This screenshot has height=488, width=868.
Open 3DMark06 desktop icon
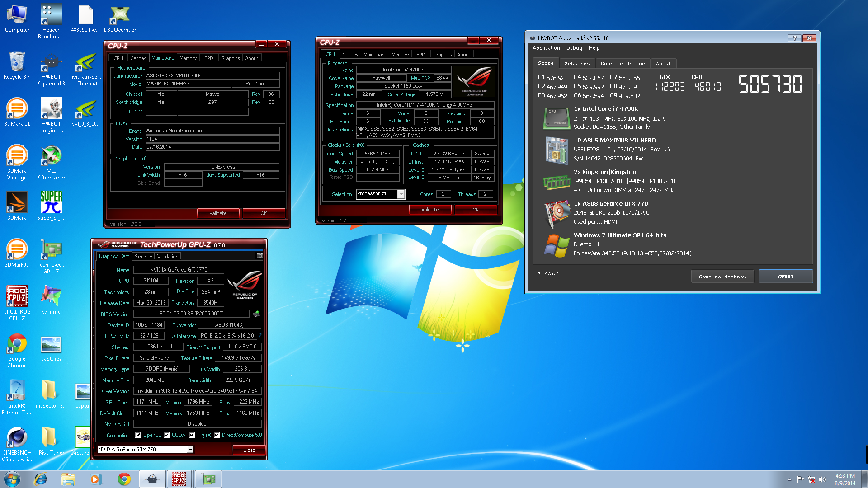pyautogui.click(x=17, y=253)
